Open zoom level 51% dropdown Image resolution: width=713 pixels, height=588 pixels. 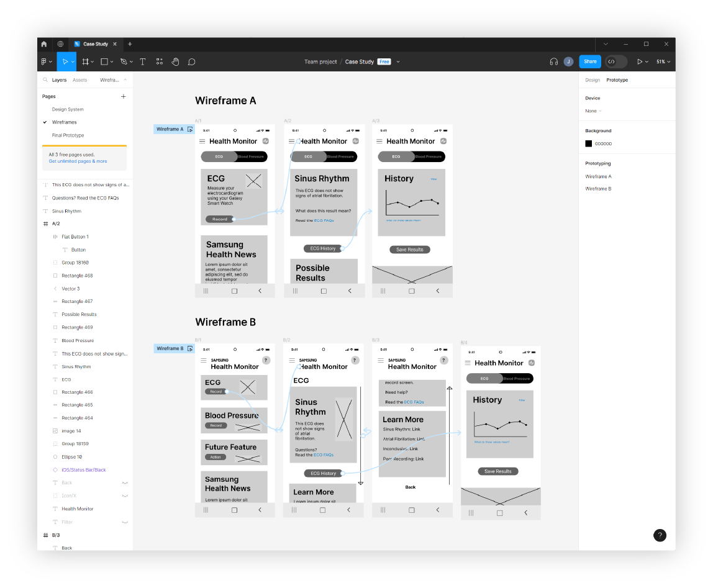pyautogui.click(x=663, y=62)
